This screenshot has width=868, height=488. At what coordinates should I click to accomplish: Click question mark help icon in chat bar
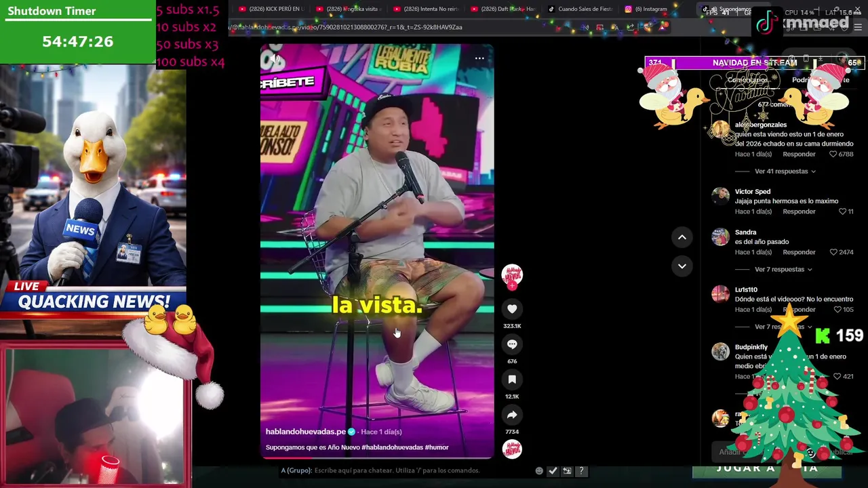click(581, 470)
